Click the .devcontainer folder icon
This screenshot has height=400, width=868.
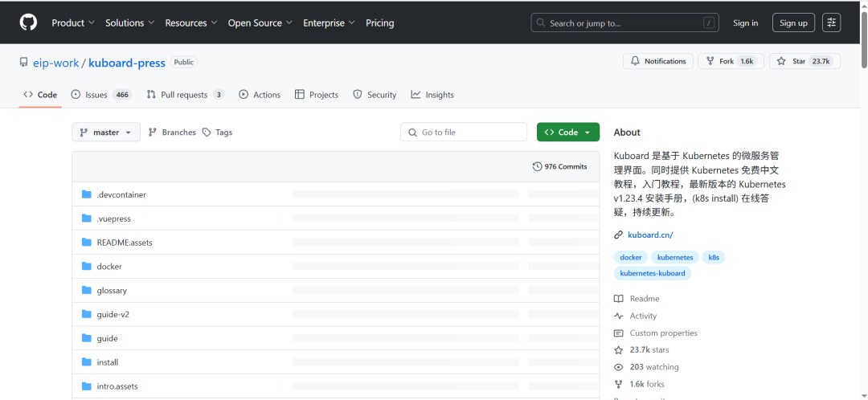coord(86,194)
